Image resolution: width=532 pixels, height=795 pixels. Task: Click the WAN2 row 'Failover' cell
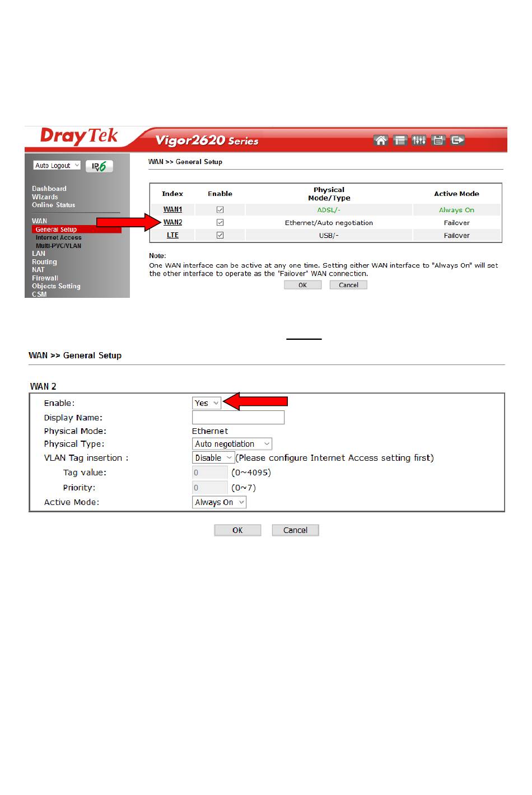pyautogui.click(x=456, y=223)
